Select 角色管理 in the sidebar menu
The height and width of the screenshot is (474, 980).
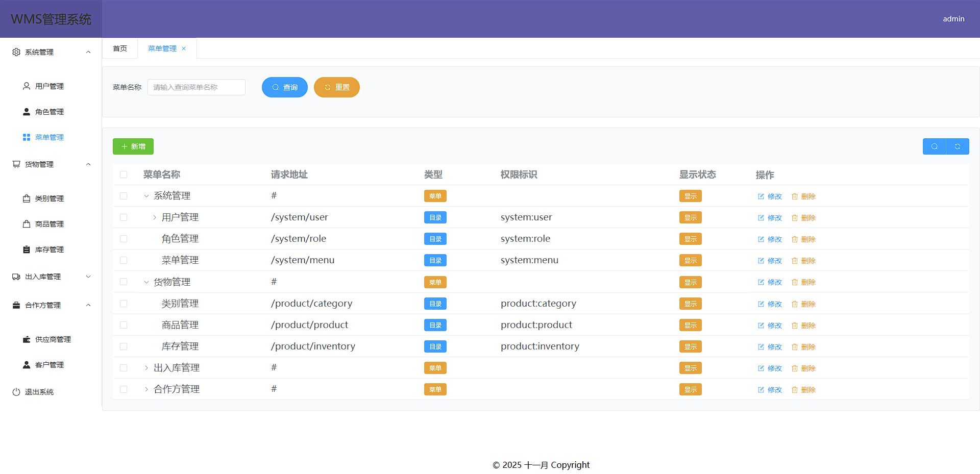coord(49,112)
